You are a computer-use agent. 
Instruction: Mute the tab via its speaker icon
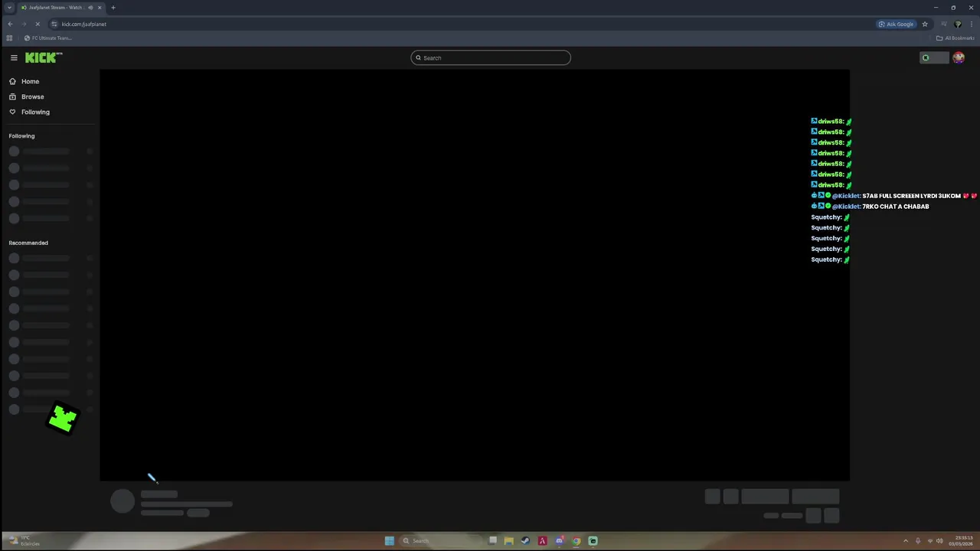90,8
